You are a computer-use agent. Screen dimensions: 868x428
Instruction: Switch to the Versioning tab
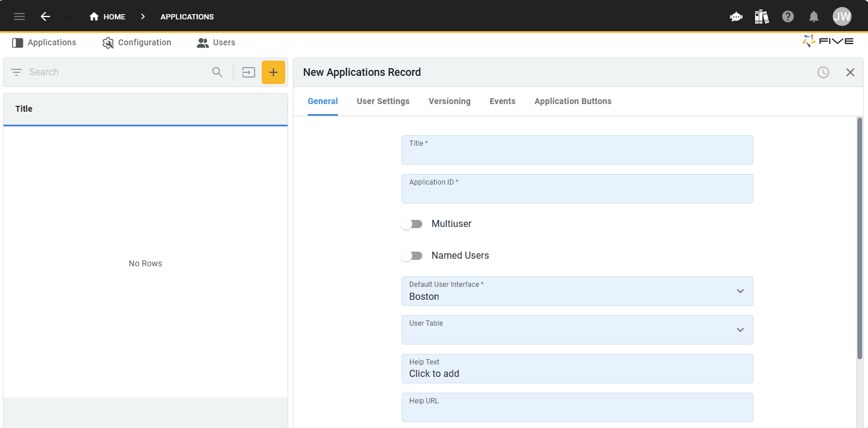(x=450, y=101)
